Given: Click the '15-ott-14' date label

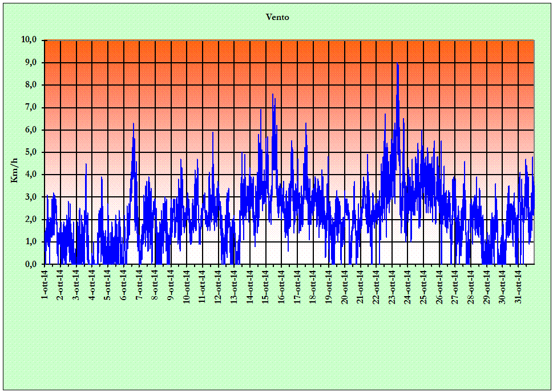Looking at the screenshot, I should tap(266, 286).
